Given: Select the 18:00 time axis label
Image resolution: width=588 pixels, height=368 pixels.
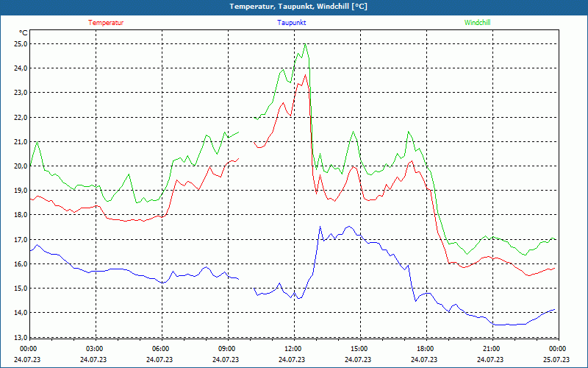Looking at the screenshot, I should pyautogui.click(x=425, y=349).
